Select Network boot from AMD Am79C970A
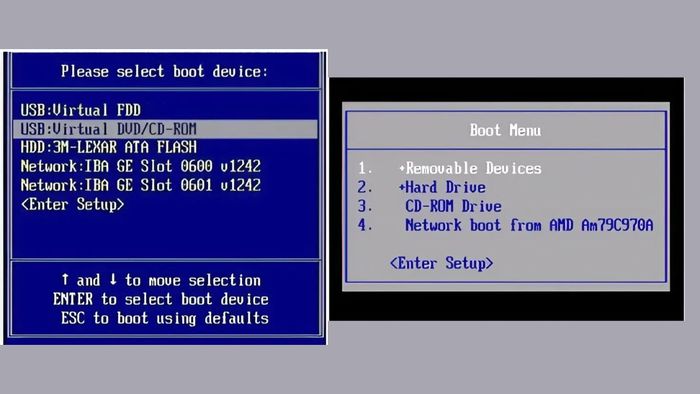 529,225
